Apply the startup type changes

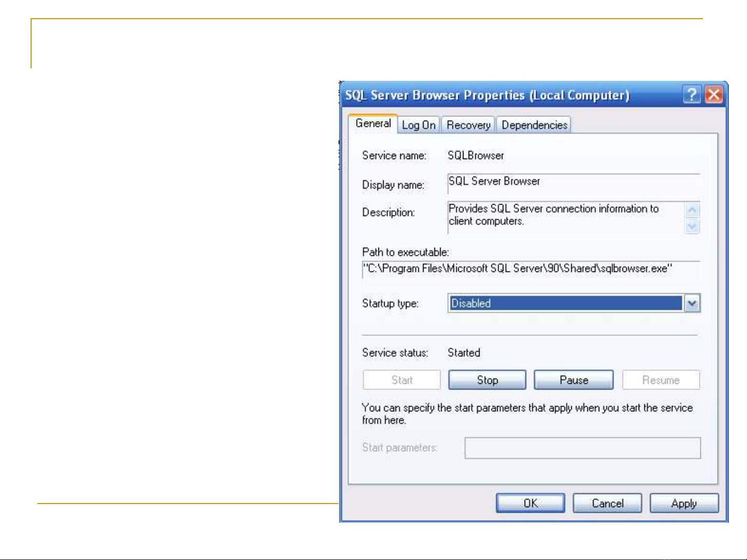pos(684,504)
